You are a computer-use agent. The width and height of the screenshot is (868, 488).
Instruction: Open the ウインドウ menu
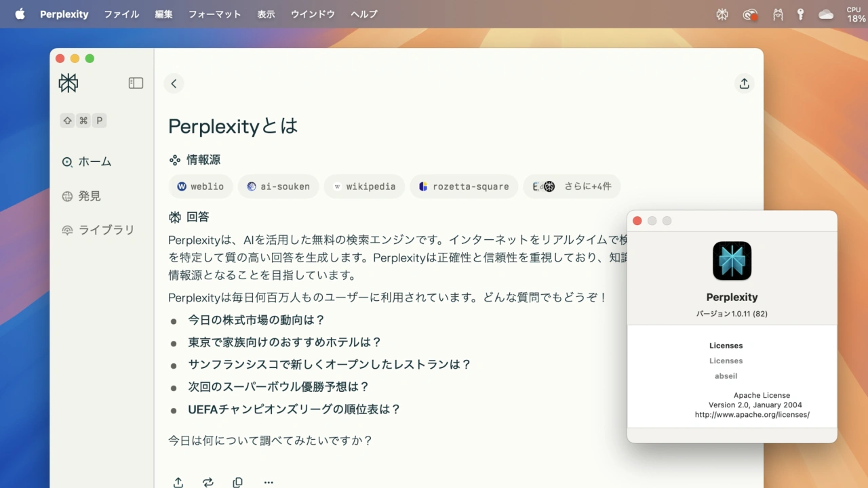click(313, 14)
